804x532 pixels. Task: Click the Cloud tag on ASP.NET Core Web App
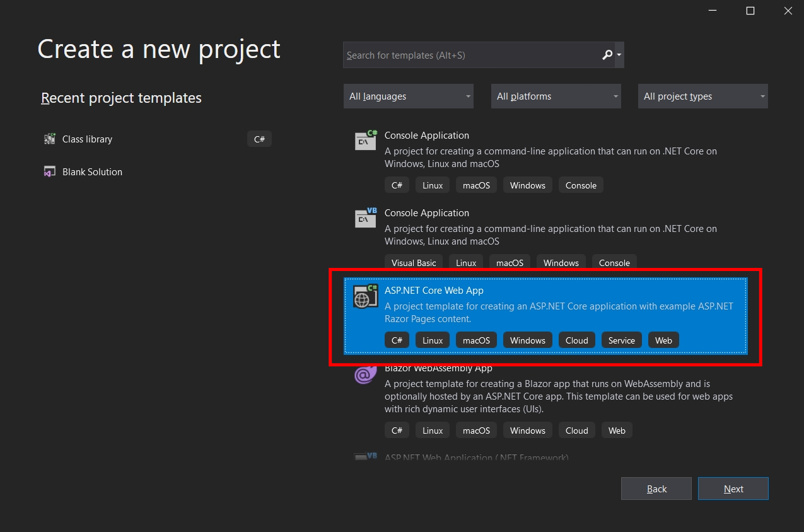pos(576,340)
